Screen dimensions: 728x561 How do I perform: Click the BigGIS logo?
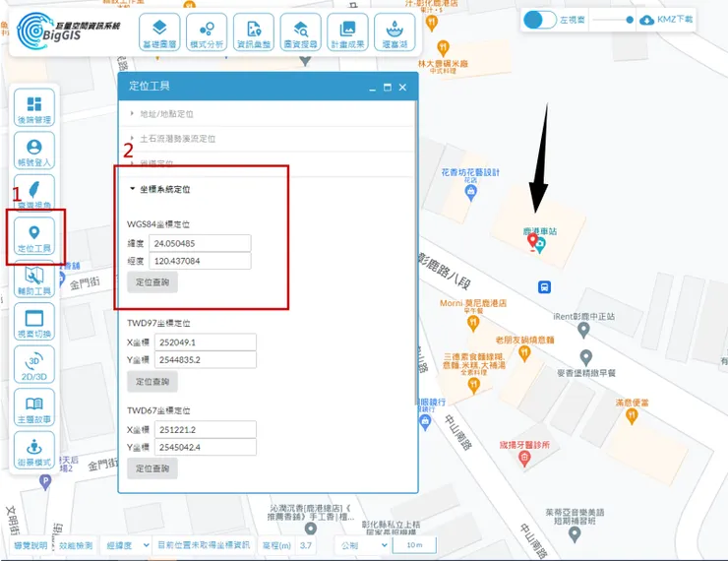pyautogui.click(x=69, y=31)
